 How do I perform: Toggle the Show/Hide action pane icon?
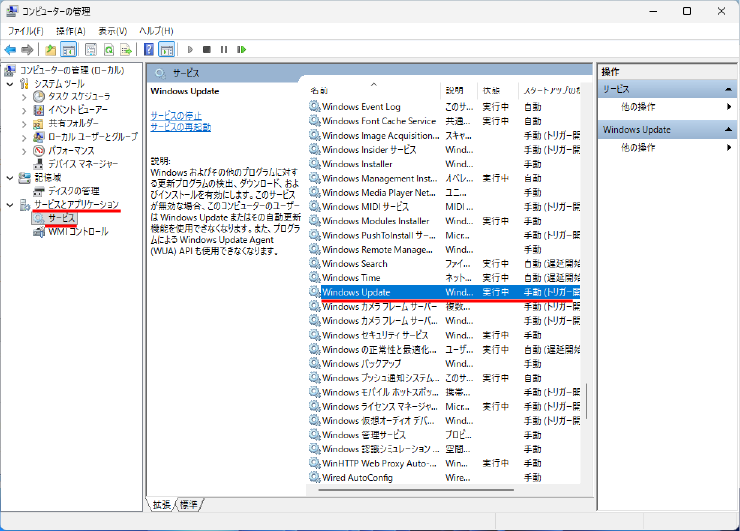(x=167, y=50)
